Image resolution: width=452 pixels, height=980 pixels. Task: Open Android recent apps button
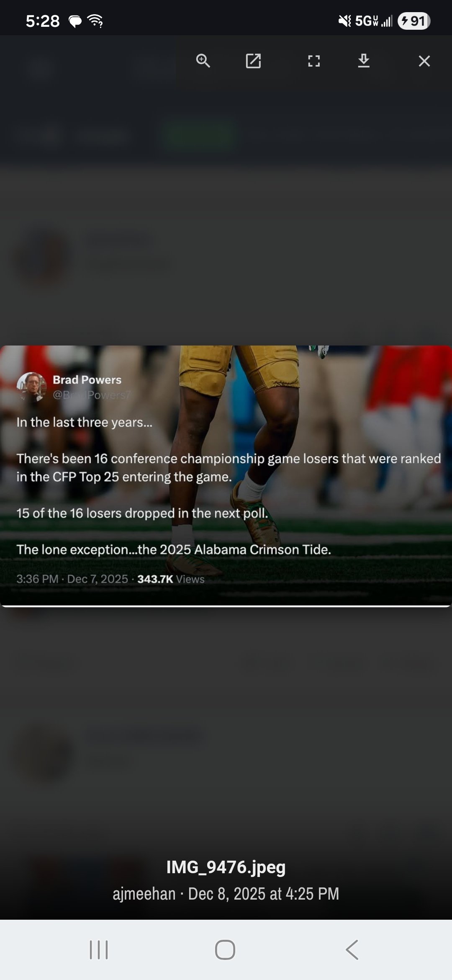pos(99,950)
